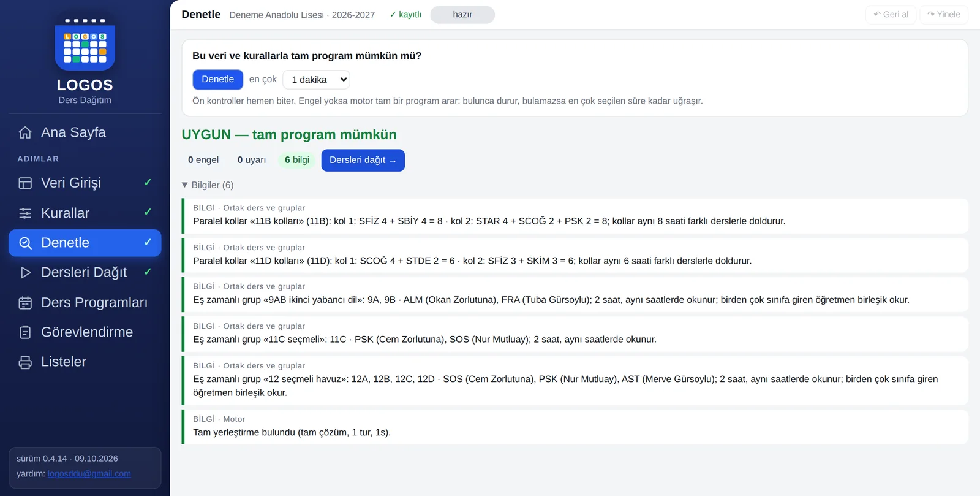Click the «9AB ikinci yabancı dil» info row
The height and width of the screenshot is (496, 980).
(x=575, y=294)
